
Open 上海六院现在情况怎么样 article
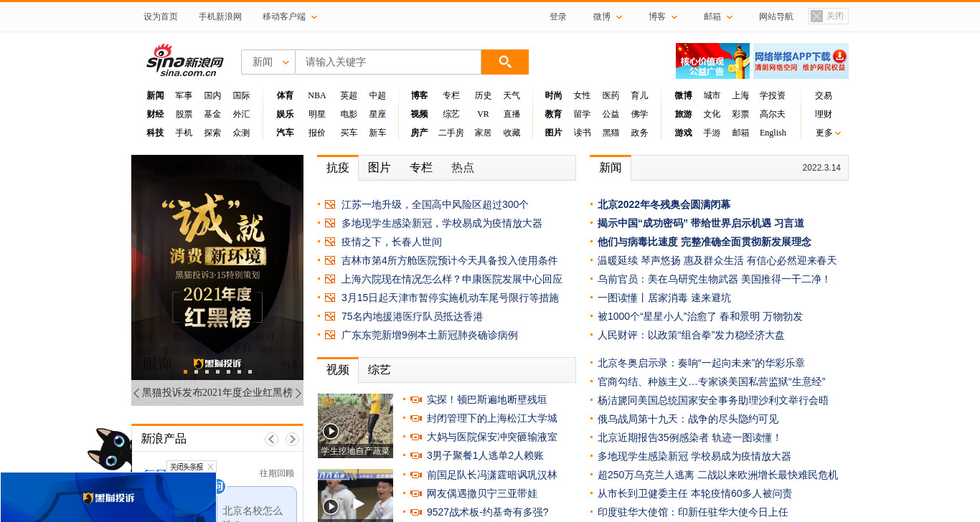[452, 279]
